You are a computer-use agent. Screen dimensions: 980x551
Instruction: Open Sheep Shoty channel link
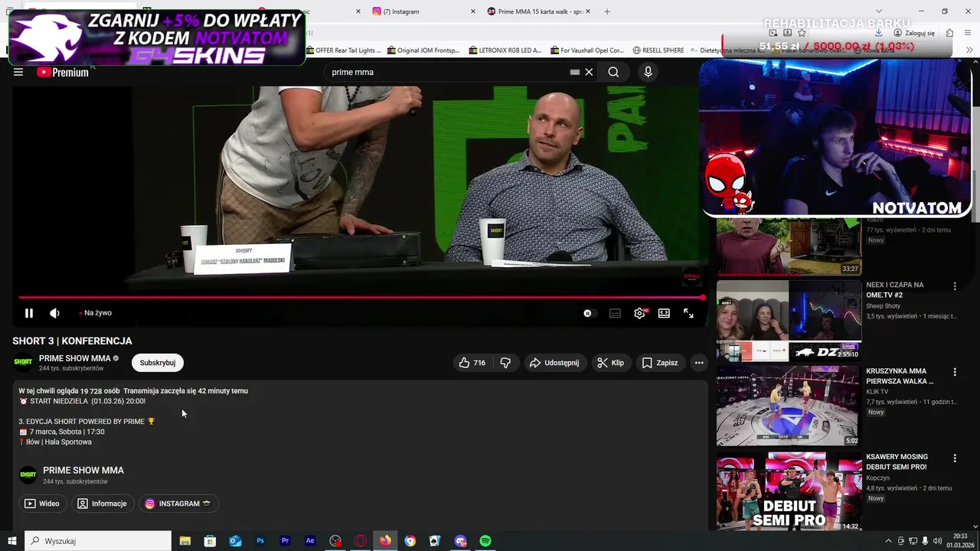pos(883,306)
